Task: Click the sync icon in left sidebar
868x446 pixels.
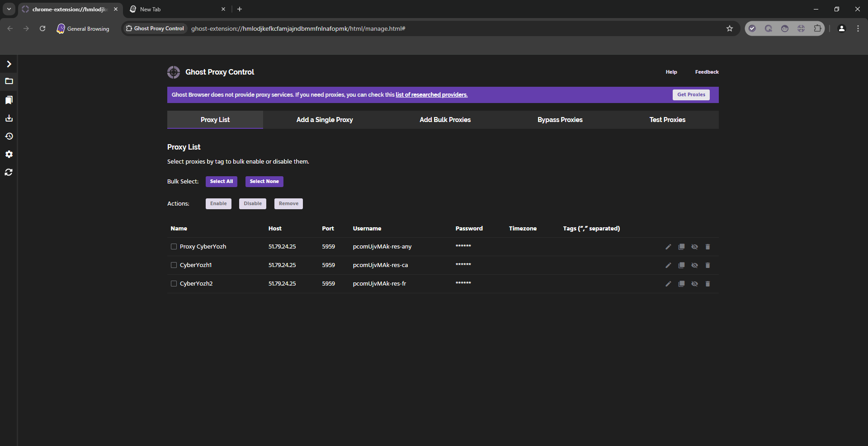Action: tap(9, 173)
